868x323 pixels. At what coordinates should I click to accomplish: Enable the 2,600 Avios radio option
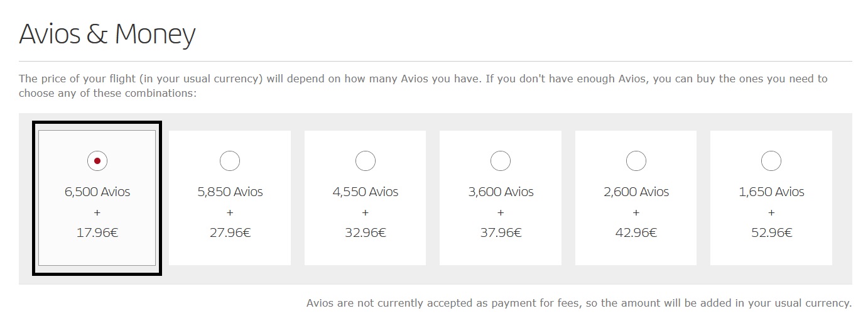636,161
